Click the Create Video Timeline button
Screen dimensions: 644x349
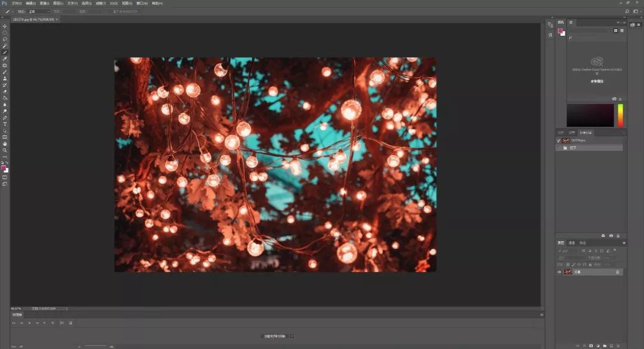pos(275,336)
